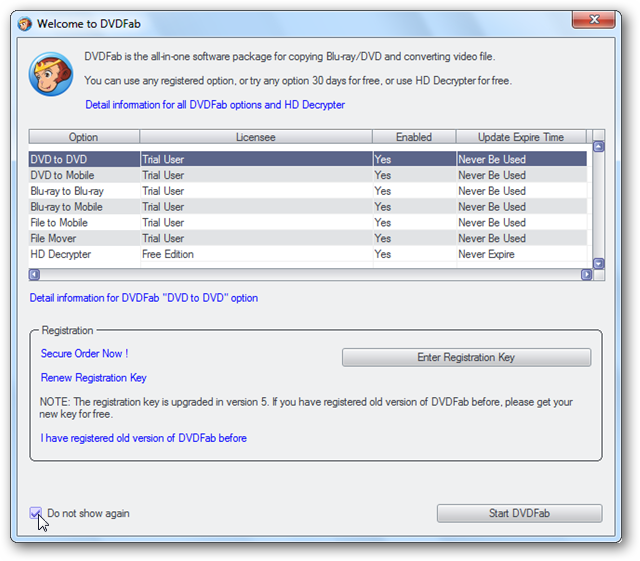Select the File Mover row
640x561 pixels.
[x=308, y=238]
